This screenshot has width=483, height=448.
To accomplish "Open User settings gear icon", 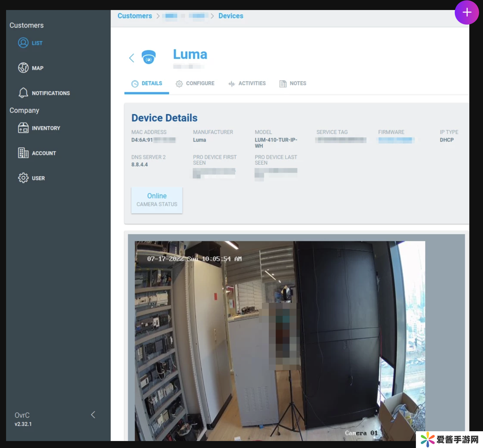I will tap(23, 178).
